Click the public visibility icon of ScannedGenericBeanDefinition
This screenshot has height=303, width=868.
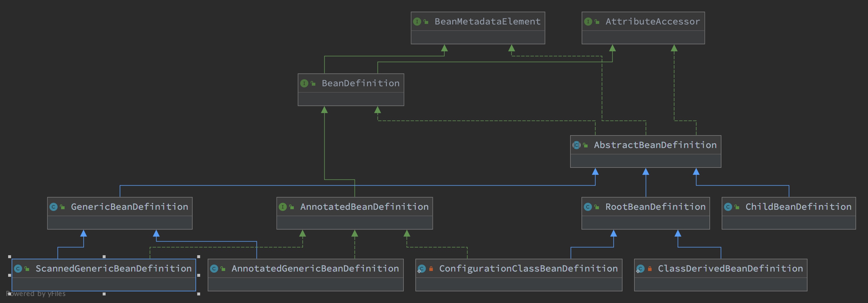coord(27,269)
